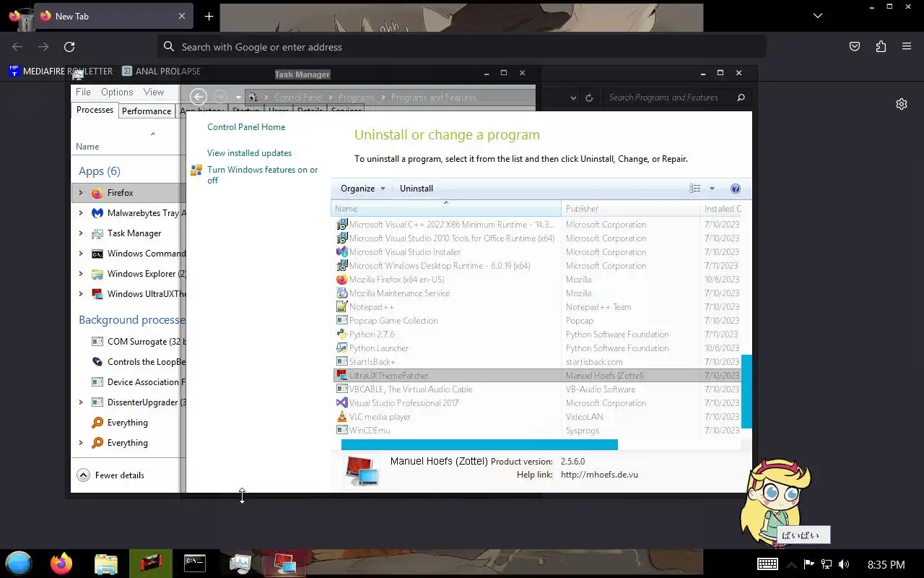Open the File menu in Task Manager

click(x=83, y=92)
